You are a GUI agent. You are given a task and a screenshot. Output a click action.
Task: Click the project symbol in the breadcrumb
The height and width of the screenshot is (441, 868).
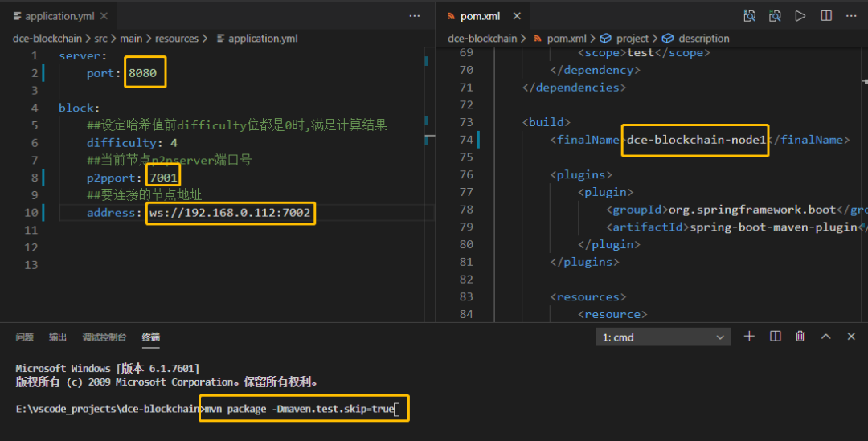633,39
